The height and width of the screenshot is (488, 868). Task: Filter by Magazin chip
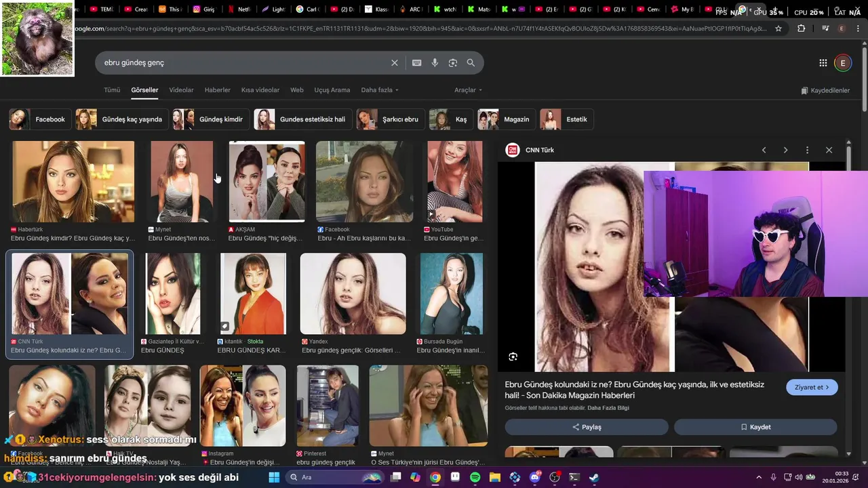tap(506, 119)
